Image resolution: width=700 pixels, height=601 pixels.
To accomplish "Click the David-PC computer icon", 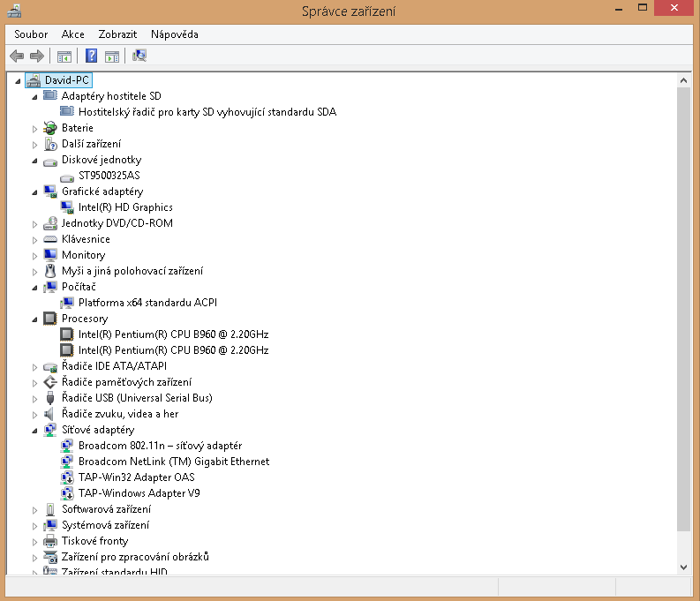I will pyautogui.click(x=34, y=80).
